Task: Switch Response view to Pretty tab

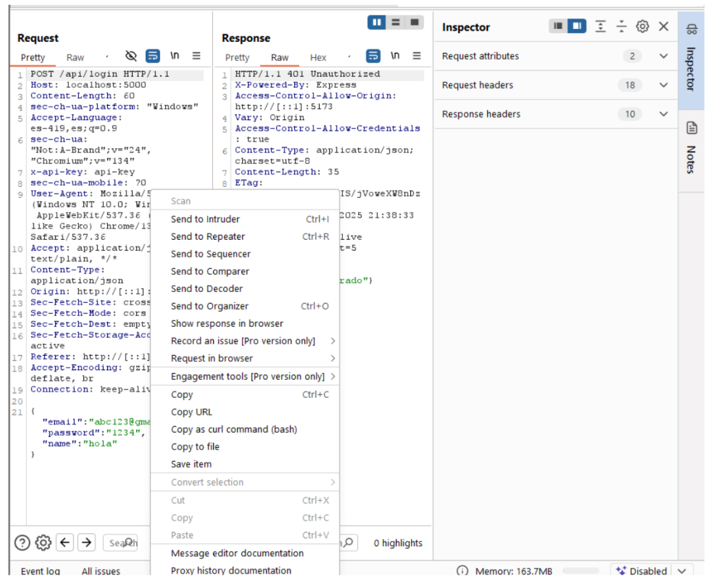Action: [237, 58]
